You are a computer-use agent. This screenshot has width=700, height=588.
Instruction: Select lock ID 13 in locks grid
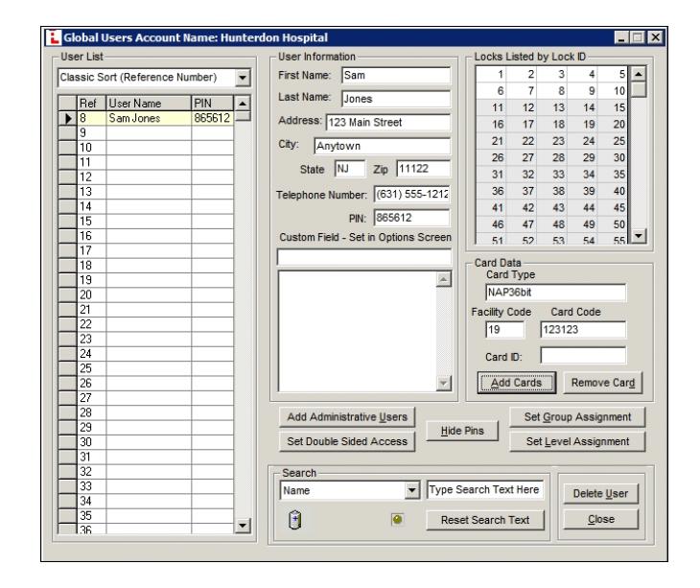[552, 107]
